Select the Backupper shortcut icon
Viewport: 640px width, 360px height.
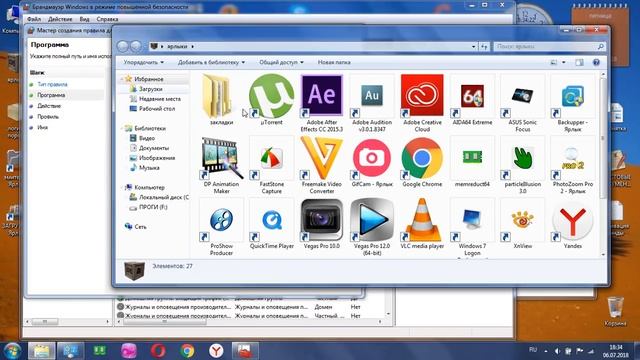573,103
